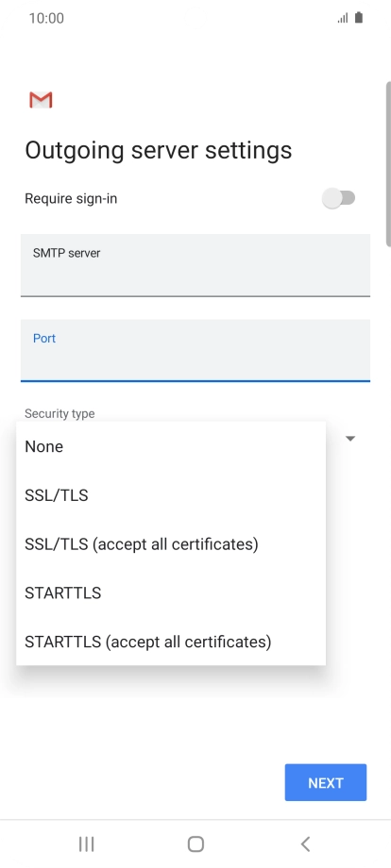Viewport: 391px width, 868px height.
Task: Tap the signal strength icon
Action: [343, 18]
